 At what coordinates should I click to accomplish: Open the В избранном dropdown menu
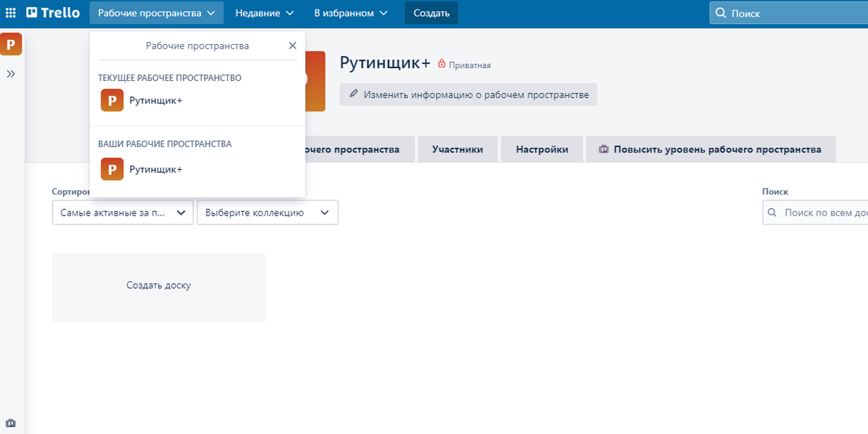[x=351, y=13]
